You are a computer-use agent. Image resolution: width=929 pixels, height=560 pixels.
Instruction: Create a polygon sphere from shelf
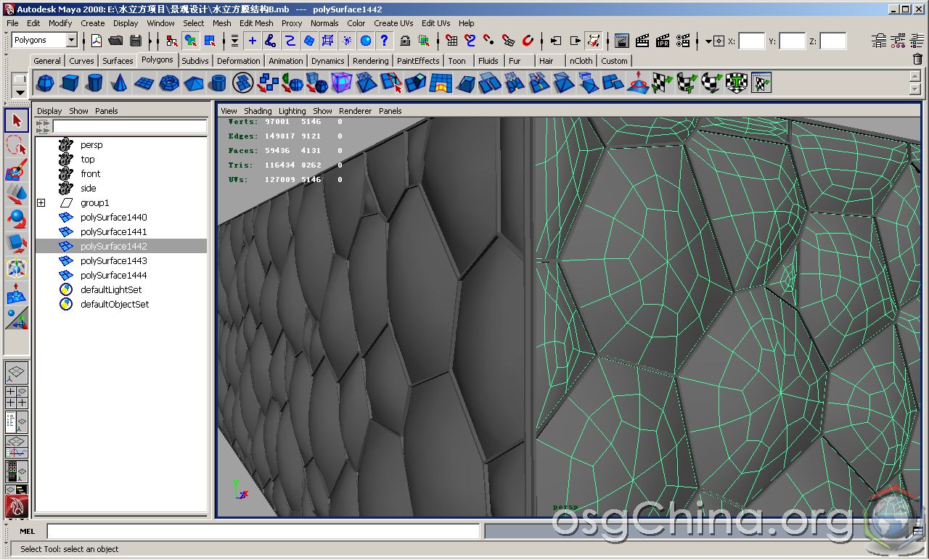click(45, 83)
